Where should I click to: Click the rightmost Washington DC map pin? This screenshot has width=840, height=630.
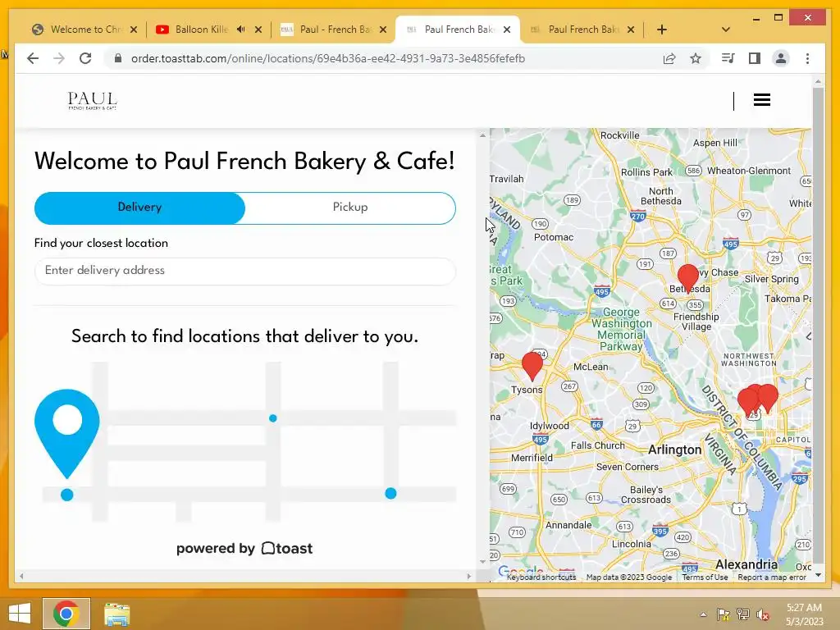click(769, 398)
